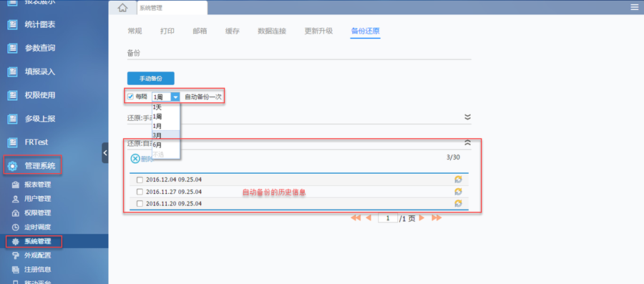Select 6月 in the interval list

pos(166,145)
